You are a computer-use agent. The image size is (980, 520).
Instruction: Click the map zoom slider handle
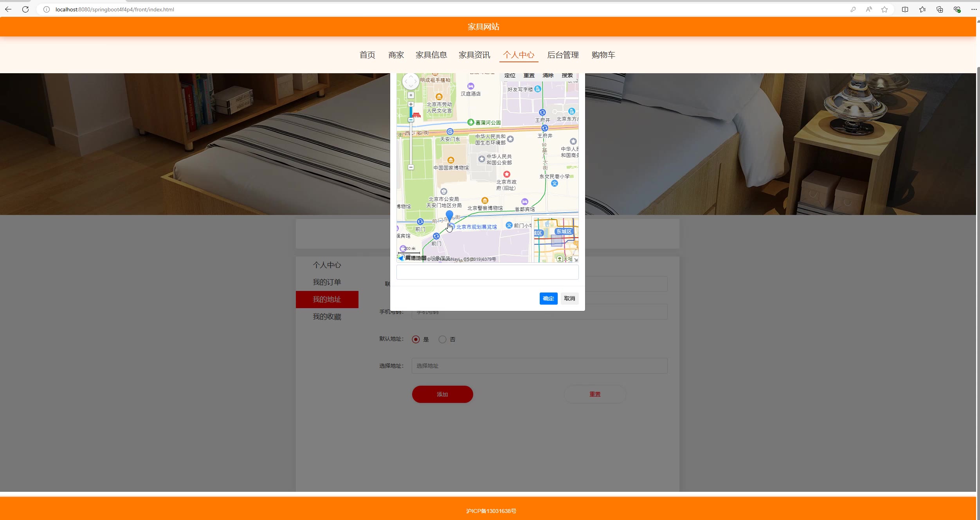pos(411,120)
